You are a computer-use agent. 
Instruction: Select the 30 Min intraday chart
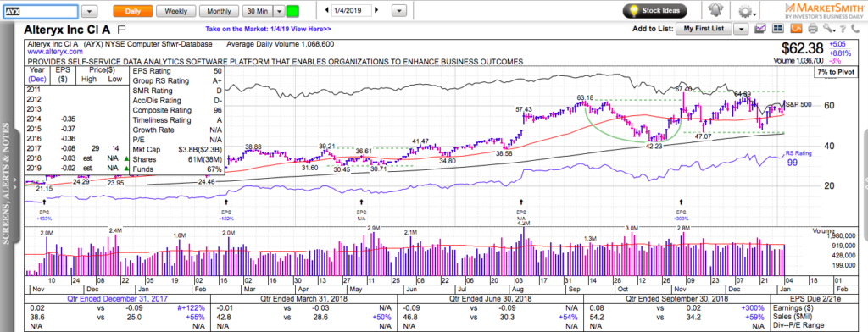point(259,11)
